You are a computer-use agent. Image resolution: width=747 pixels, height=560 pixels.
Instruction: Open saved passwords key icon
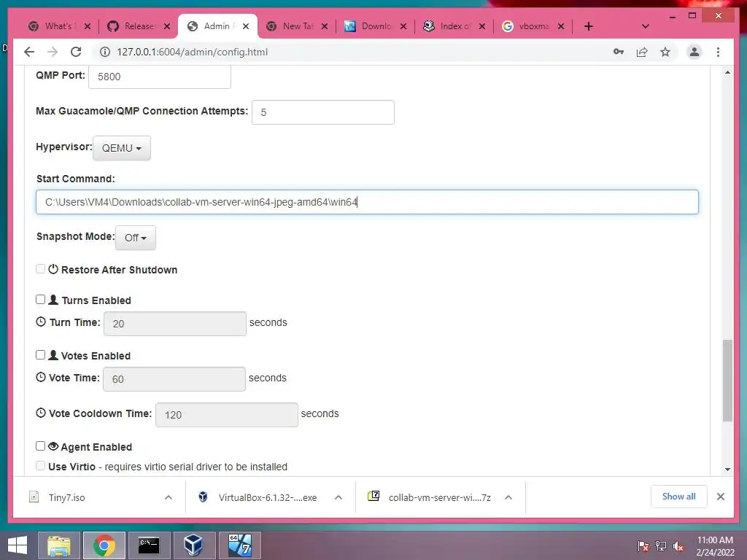coord(619,52)
